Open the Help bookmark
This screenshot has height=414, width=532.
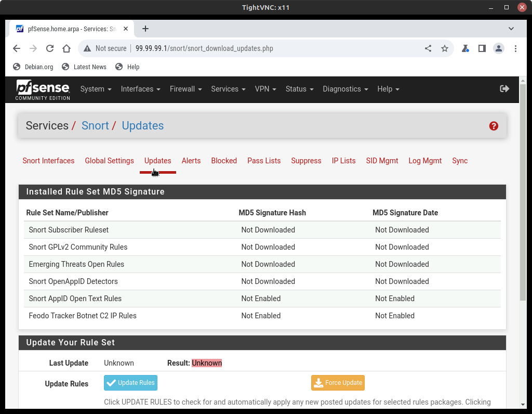point(128,67)
